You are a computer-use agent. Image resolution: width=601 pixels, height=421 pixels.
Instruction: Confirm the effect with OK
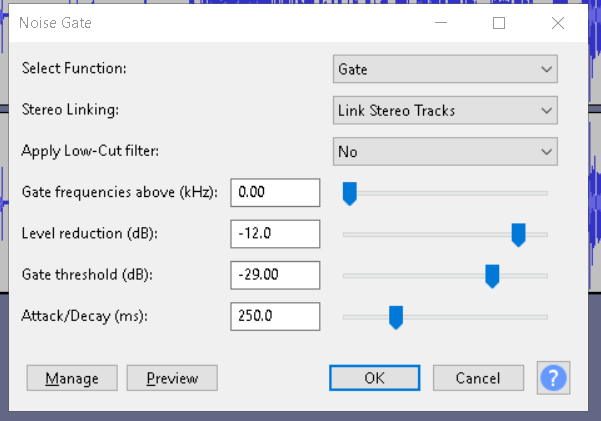(x=374, y=378)
